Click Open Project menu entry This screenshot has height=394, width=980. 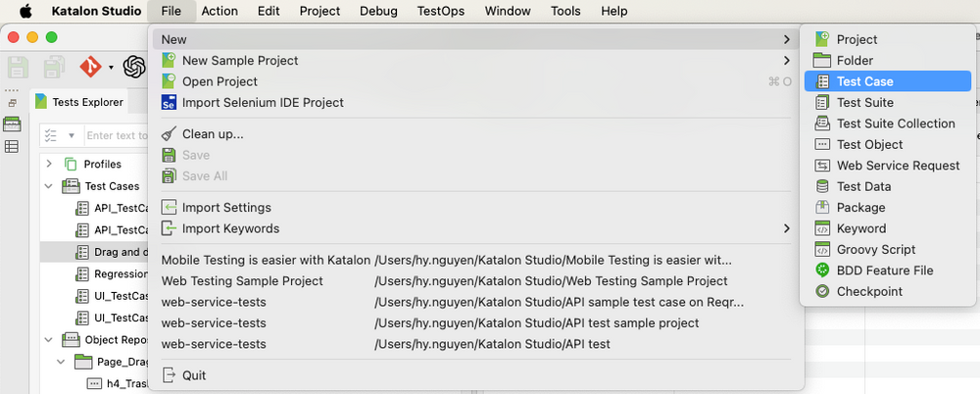475,81
